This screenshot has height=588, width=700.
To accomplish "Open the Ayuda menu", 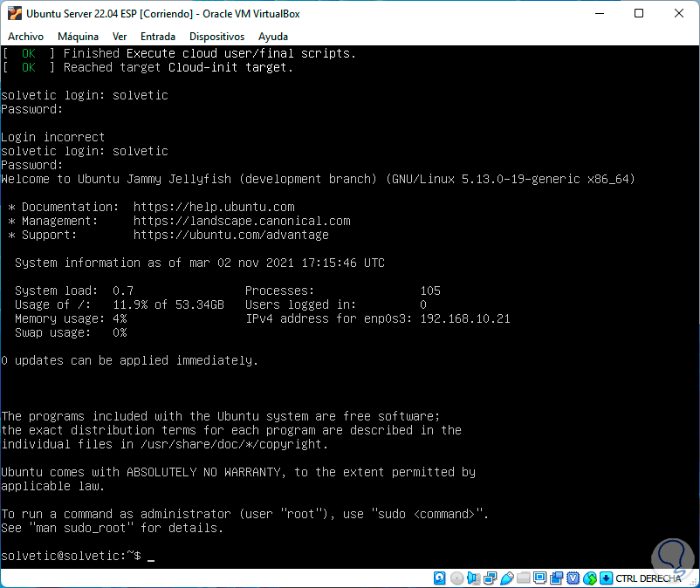I will coord(273,37).
